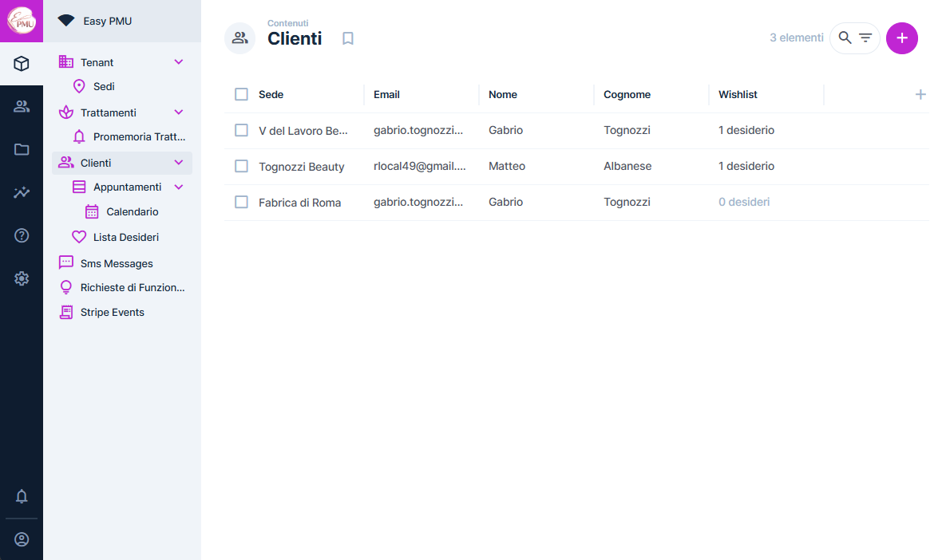This screenshot has width=950, height=560.
Task: Open the settings gear icon
Action: (x=22, y=278)
